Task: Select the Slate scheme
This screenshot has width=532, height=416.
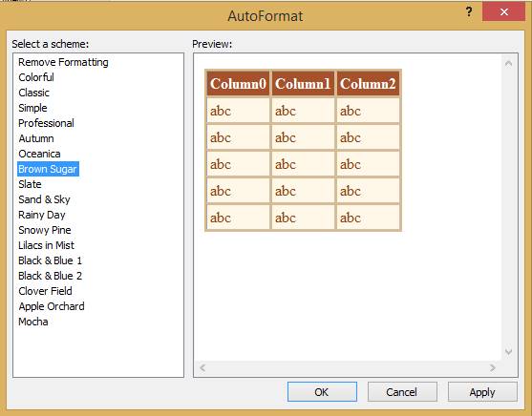Action: [30, 184]
